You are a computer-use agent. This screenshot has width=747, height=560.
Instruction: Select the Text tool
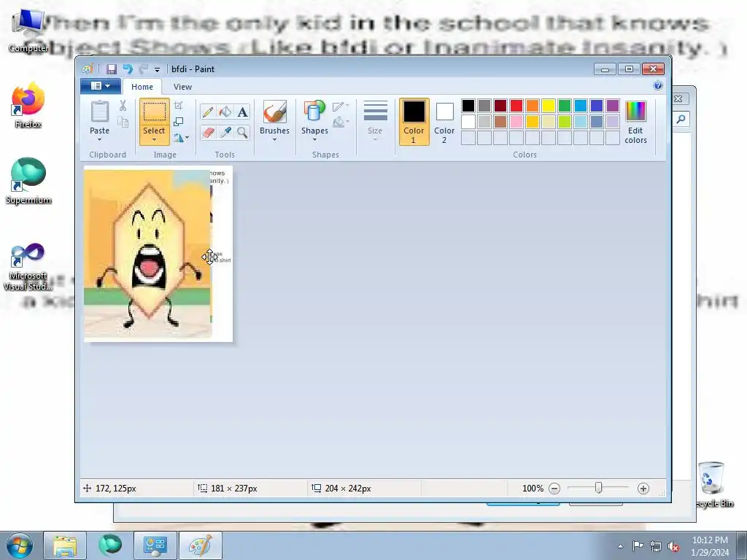(242, 112)
